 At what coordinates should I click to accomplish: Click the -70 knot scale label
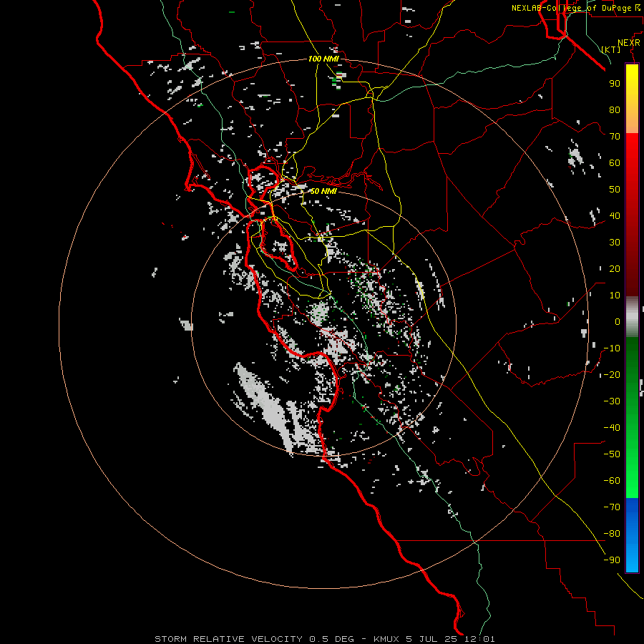[612, 507]
